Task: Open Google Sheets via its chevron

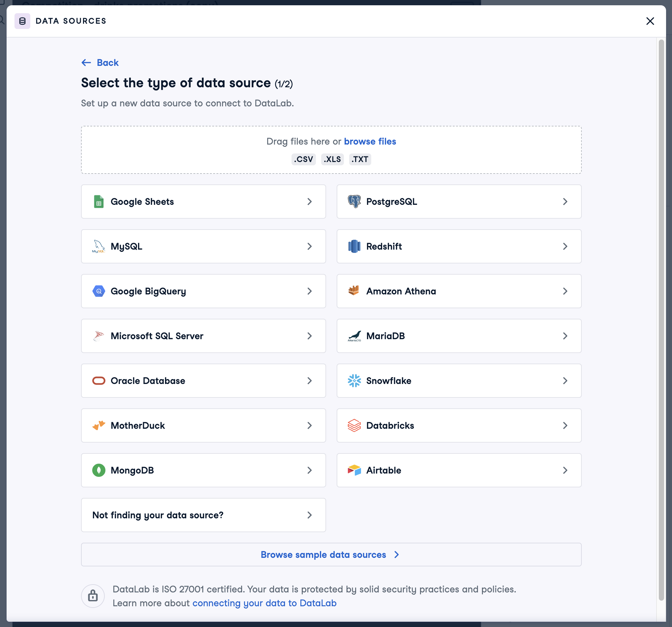Action: (x=310, y=202)
